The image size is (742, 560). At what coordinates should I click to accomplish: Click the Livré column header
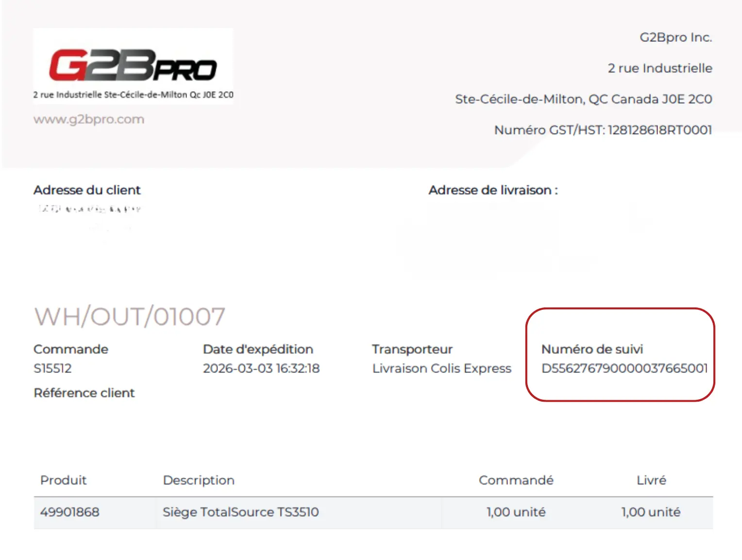point(651,480)
